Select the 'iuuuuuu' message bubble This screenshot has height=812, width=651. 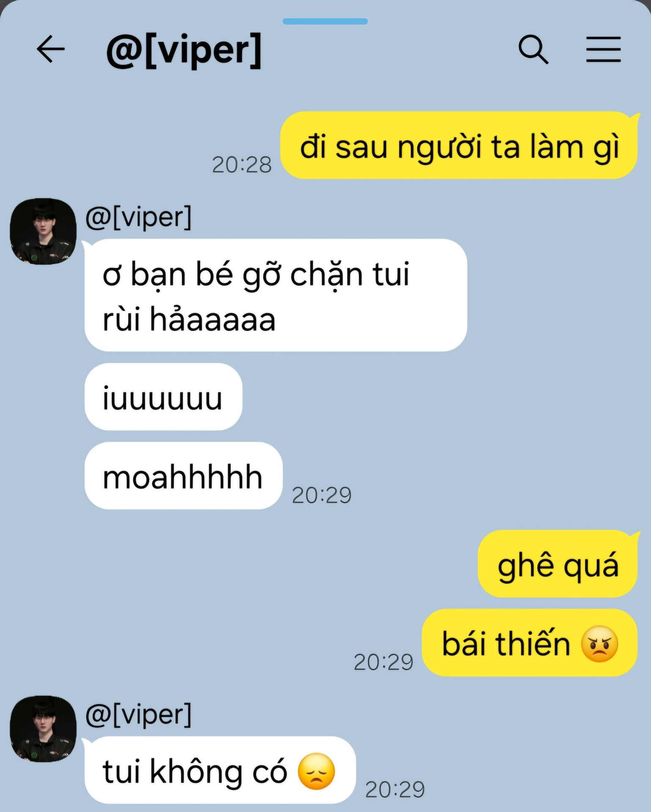tap(163, 397)
